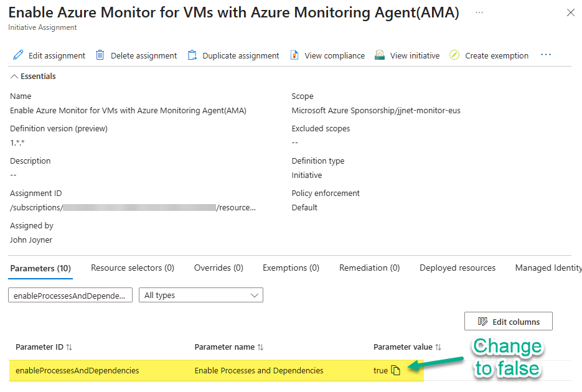The width and height of the screenshot is (582, 392).
Task: Go to the Deployed resources tab
Action: point(458,268)
